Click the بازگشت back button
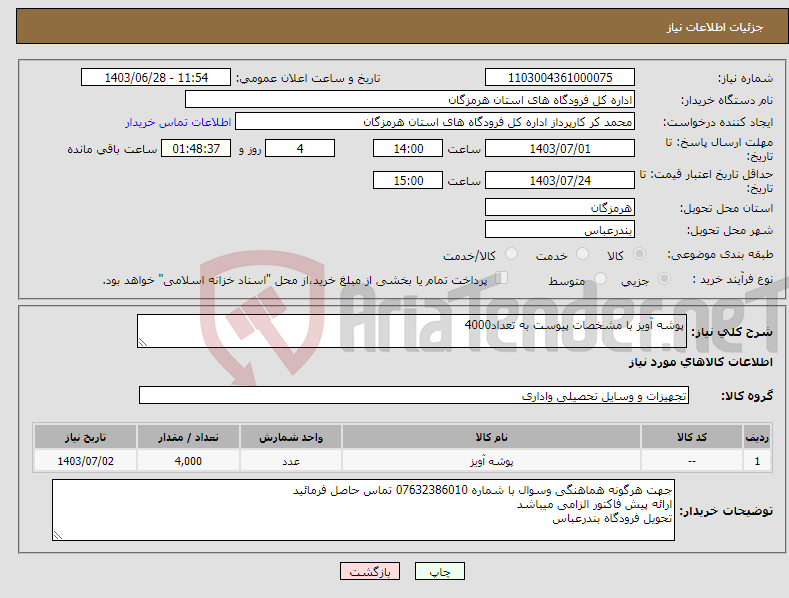Image resolution: width=789 pixels, height=598 pixels. pyautogui.click(x=370, y=571)
